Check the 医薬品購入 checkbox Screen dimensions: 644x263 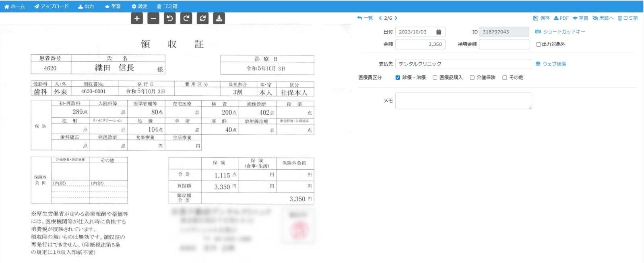435,78
